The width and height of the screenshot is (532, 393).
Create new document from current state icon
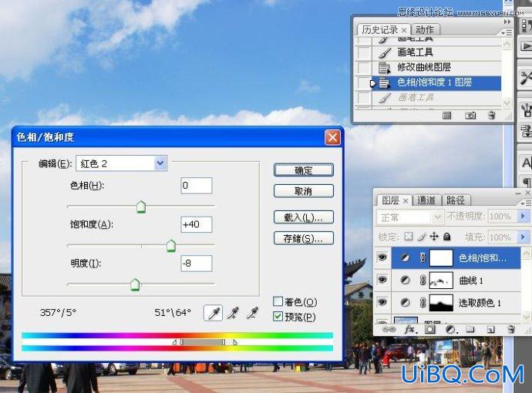coord(447,116)
